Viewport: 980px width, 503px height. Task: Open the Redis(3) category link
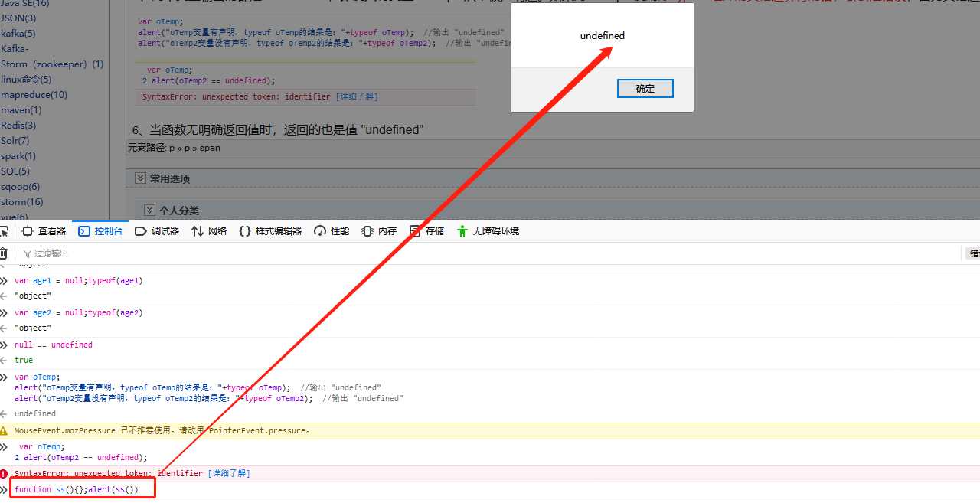[18, 126]
